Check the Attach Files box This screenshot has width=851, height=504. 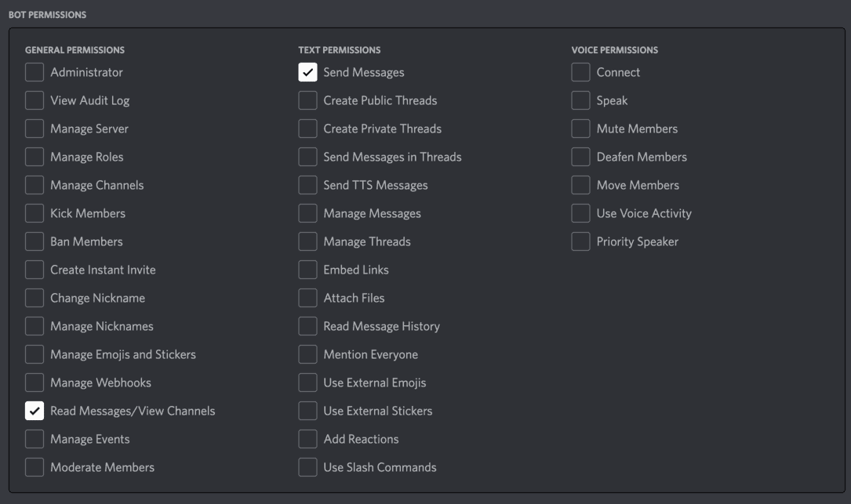tap(307, 298)
